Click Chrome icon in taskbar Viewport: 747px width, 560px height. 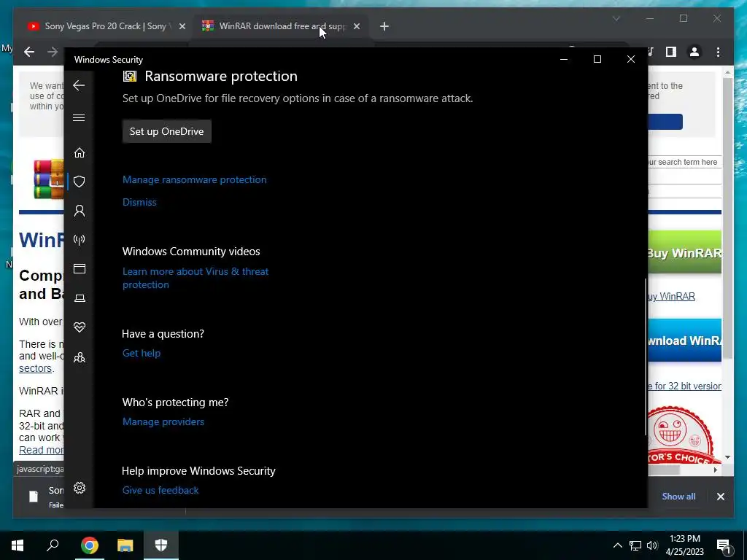89,545
